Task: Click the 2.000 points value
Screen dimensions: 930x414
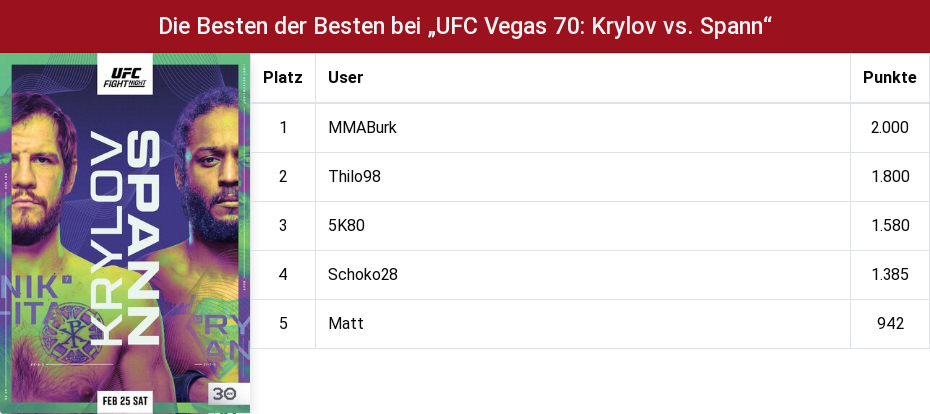Action: [890, 128]
